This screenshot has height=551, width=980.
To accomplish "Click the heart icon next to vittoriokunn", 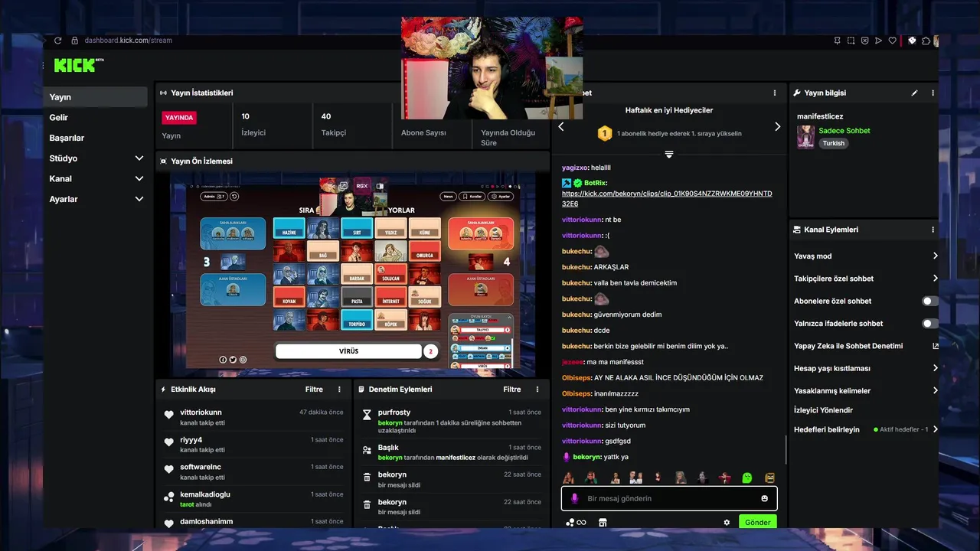I will [x=169, y=415].
